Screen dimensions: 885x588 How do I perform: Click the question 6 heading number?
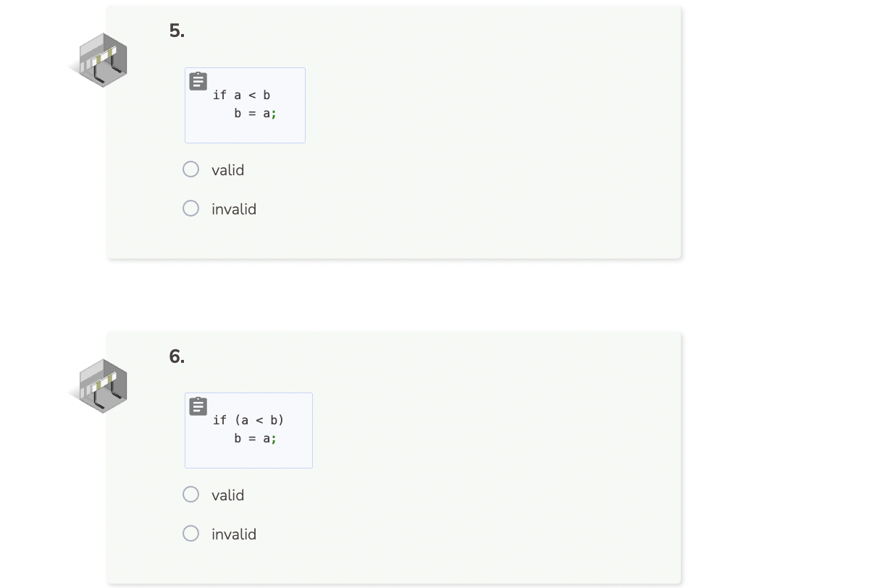[175, 356]
